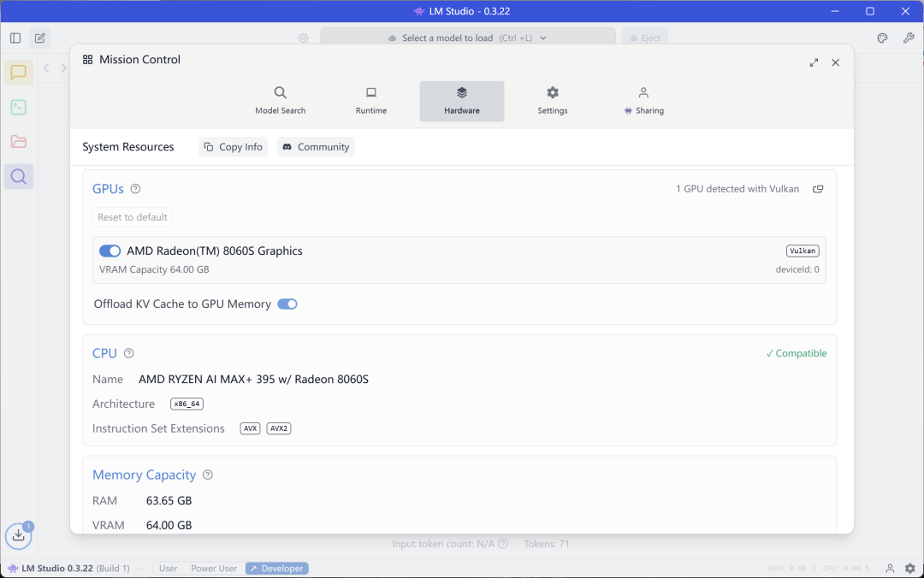Open the Developer terminal sidebar icon
This screenshot has height=578, width=924.
pyautogui.click(x=18, y=107)
